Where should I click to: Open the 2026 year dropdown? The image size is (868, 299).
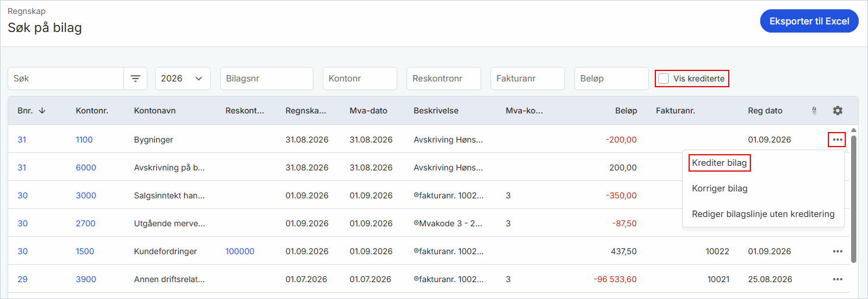pos(183,79)
